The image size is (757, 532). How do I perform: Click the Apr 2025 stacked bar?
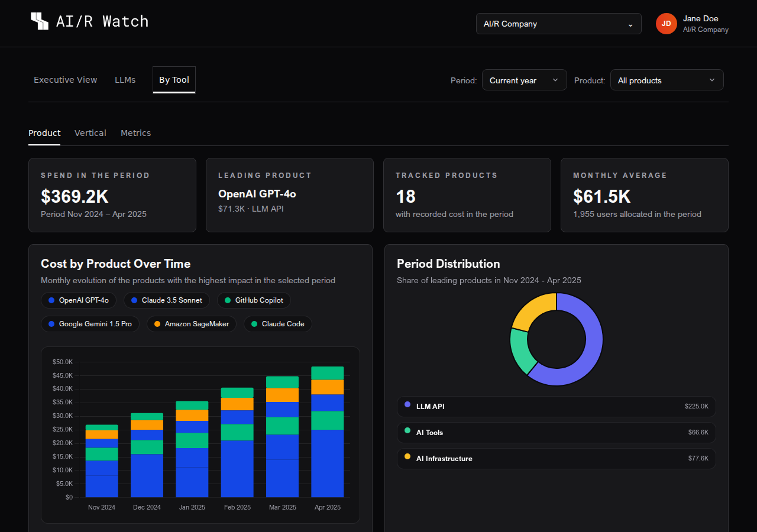[328, 432]
